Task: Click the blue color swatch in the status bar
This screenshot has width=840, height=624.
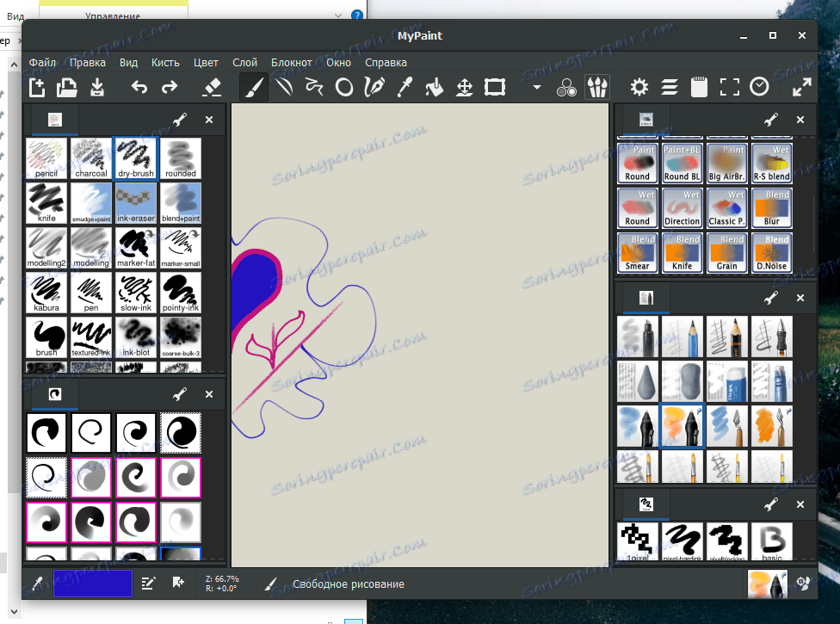Action: [95, 584]
